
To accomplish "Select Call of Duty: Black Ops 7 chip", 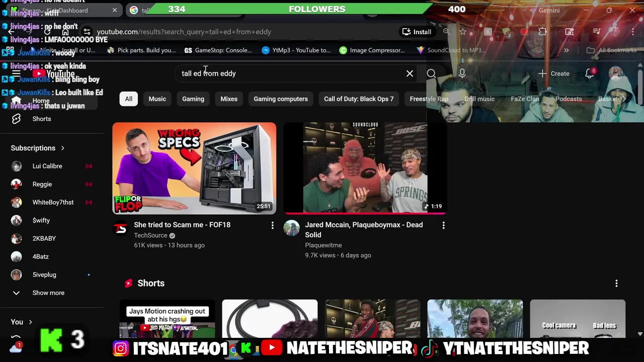I will (x=359, y=99).
